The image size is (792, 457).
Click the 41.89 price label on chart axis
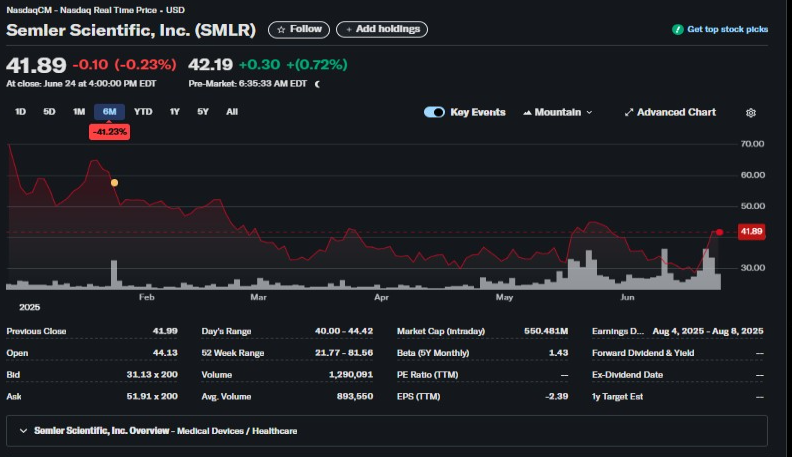[x=751, y=232]
